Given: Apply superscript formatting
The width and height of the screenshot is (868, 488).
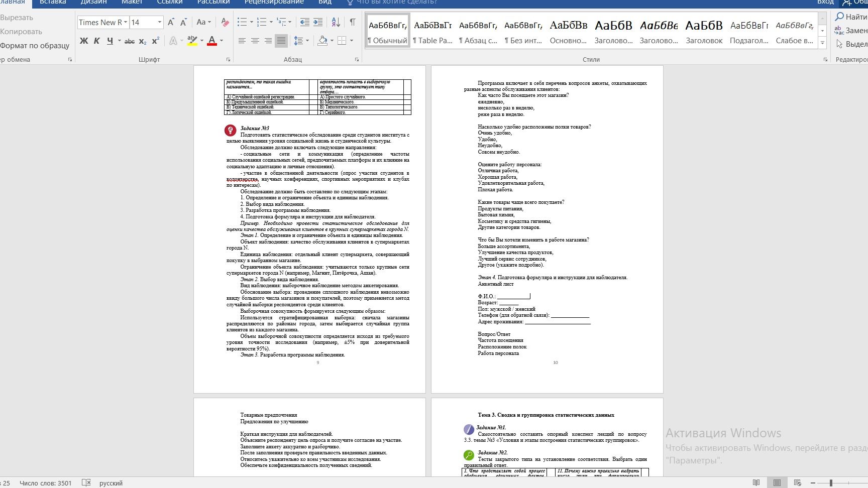Looking at the screenshot, I should coord(156,41).
